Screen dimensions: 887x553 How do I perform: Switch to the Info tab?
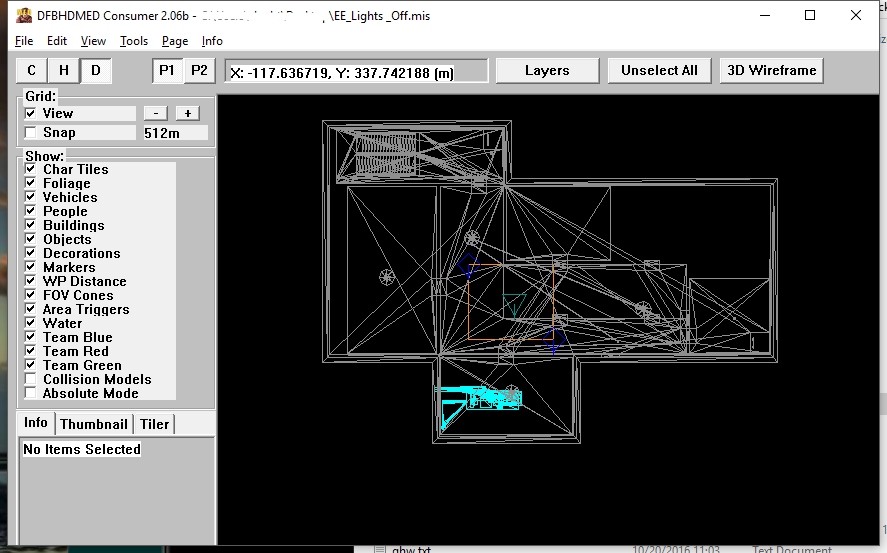pos(36,422)
